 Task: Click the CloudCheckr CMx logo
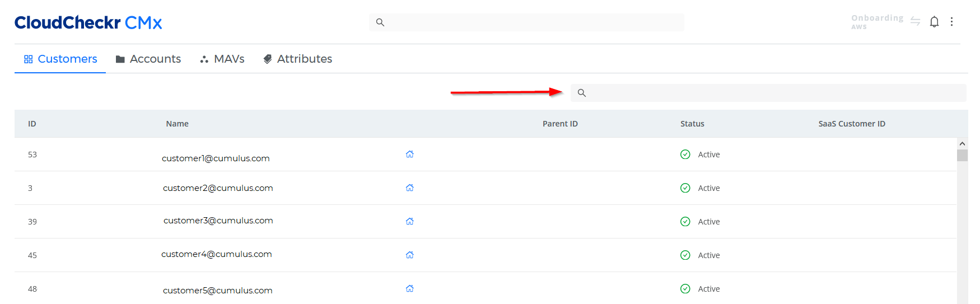click(x=88, y=22)
